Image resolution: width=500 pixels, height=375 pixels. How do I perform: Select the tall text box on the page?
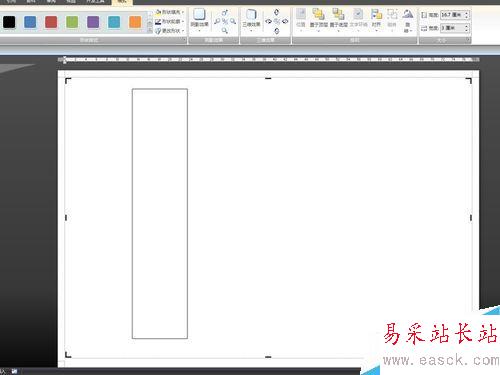tap(160, 214)
